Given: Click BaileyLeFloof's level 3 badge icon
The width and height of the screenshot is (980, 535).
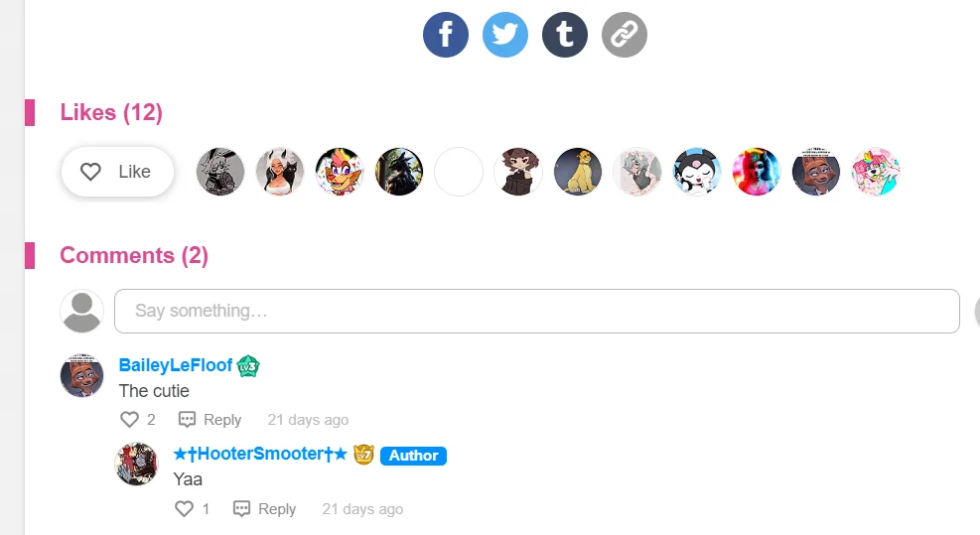Looking at the screenshot, I should [x=248, y=366].
